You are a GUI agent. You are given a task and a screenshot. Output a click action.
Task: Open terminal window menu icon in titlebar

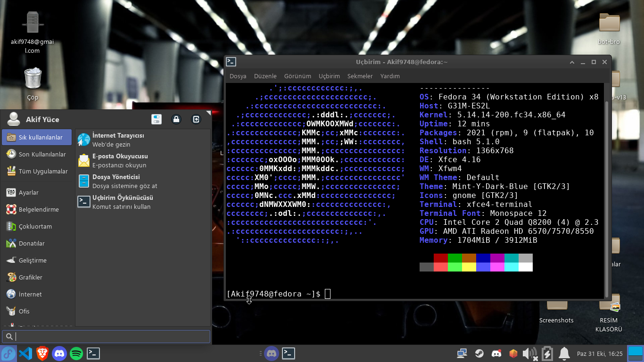click(231, 62)
